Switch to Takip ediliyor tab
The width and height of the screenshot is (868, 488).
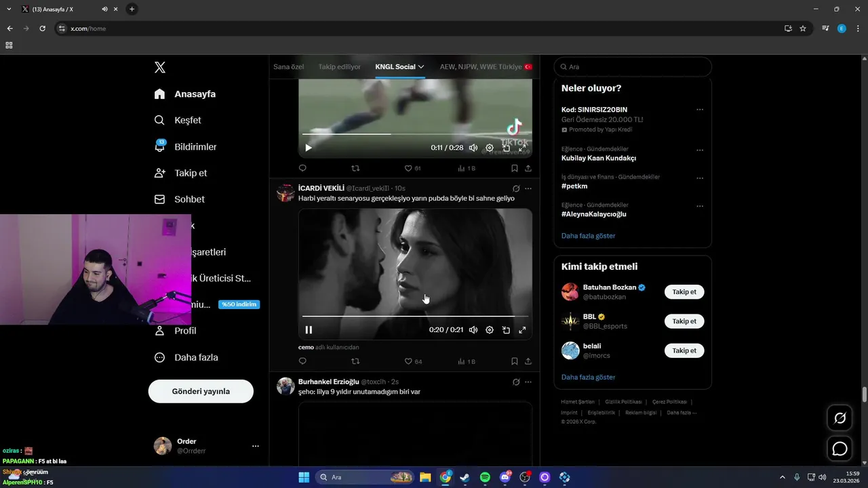click(x=340, y=66)
